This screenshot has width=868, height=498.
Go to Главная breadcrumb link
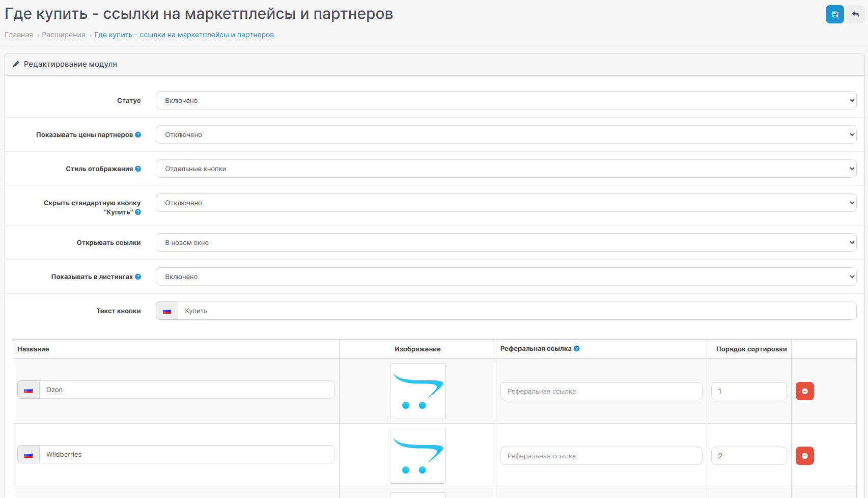[19, 35]
